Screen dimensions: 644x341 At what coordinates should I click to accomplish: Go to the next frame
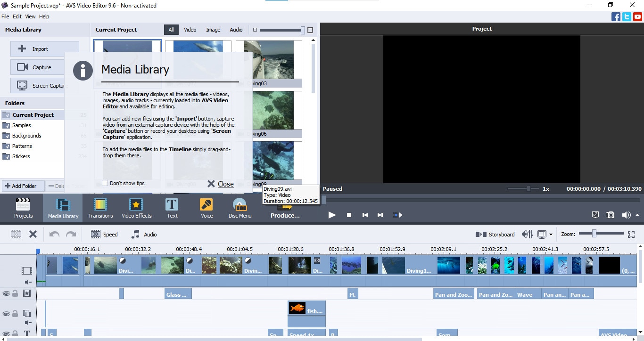coord(380,215)
